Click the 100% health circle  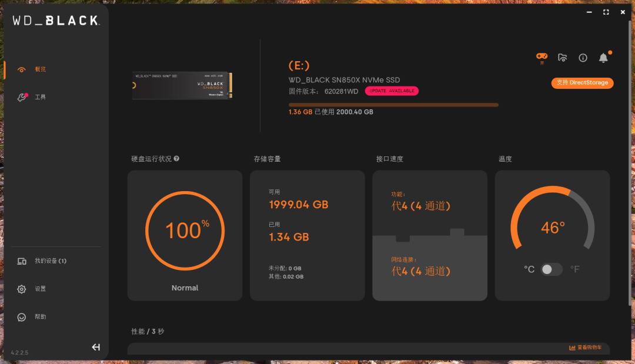(185, 231)
